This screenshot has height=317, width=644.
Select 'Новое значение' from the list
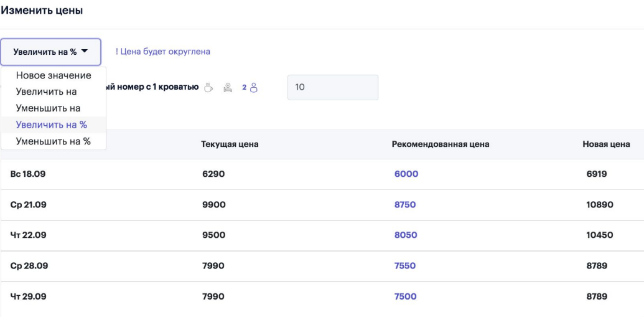click(54, 75)
